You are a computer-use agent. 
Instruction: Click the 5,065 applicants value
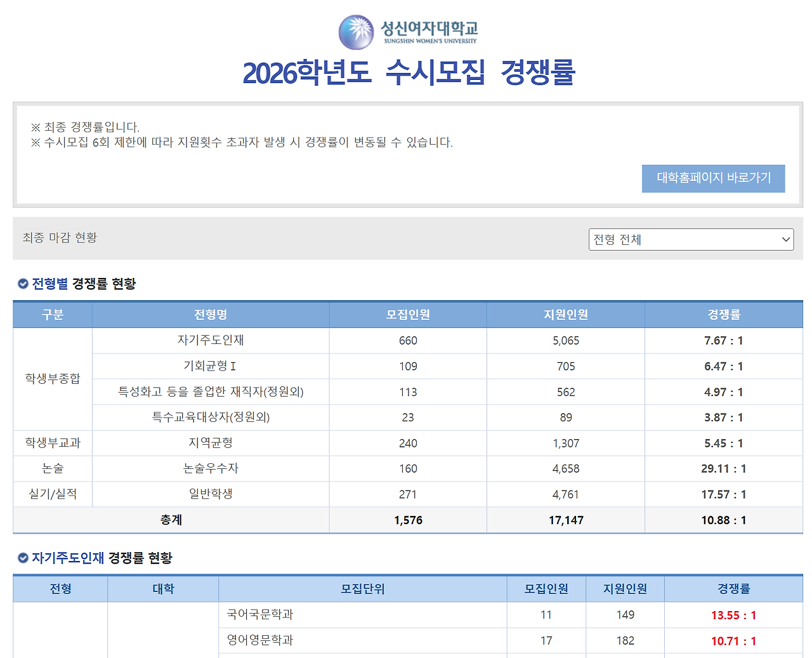click(x=566, y=341)
